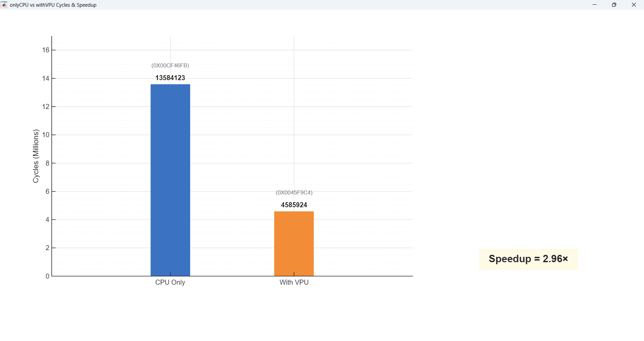Click the 4585924 cycle count label
Viewport: 644px width, 341px height.
[x=294, y=205]
